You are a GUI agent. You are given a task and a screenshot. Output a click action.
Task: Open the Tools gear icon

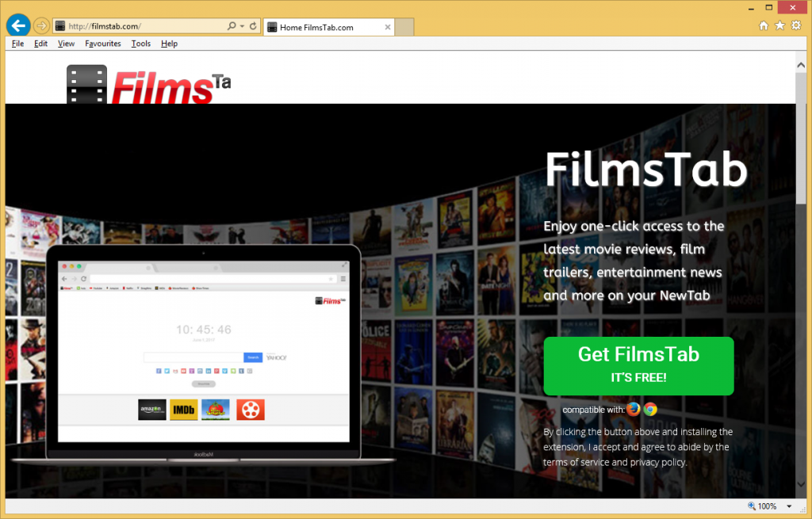[x=796, y=25]
